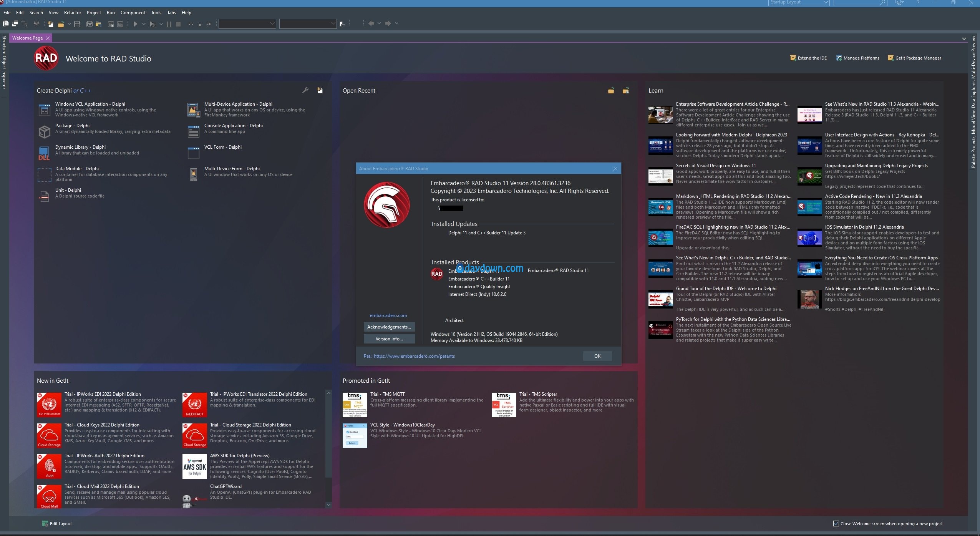Click the Run with debugger icon

[x=152, y=24]
